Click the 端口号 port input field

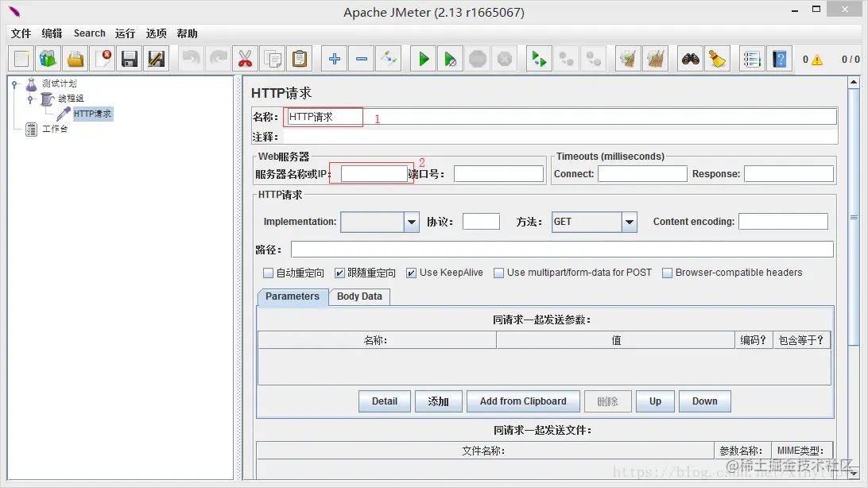pos(498,174)
